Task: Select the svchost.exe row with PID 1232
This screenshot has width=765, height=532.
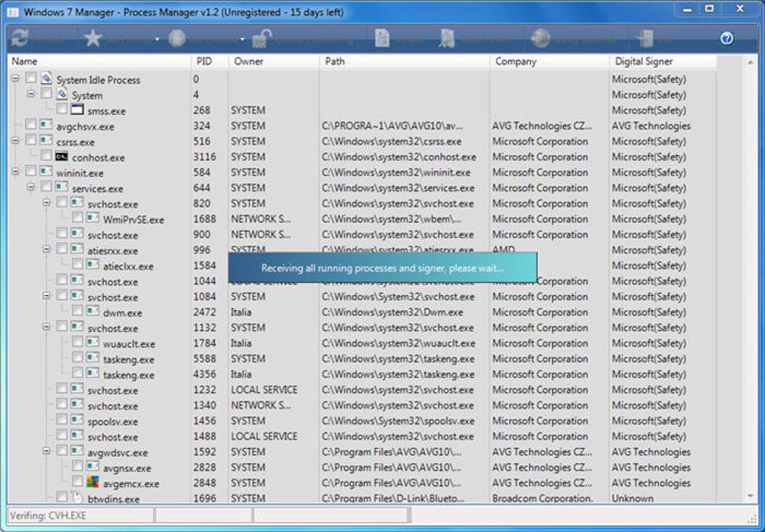Action: pos(362,390)
